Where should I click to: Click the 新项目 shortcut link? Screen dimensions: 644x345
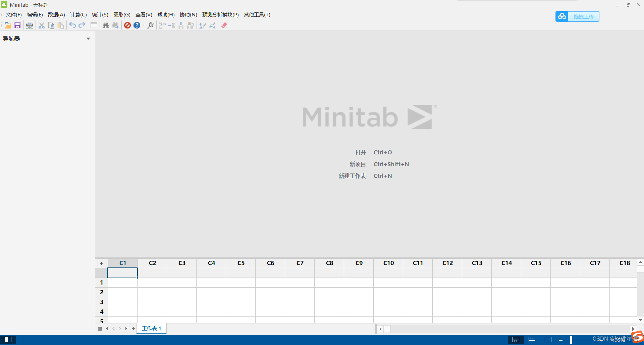379,164
